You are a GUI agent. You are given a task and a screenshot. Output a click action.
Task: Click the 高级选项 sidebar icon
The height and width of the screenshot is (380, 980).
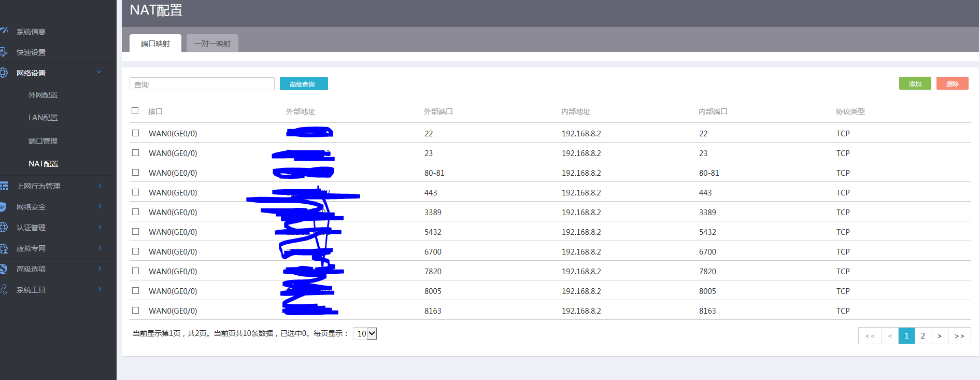[x=3, y=269]
